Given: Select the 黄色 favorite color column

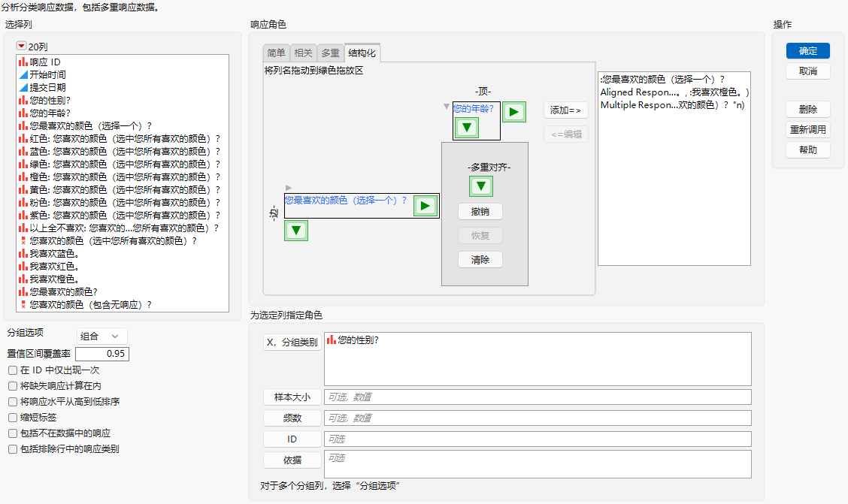Looking at the screenshot, I should 120,189.
